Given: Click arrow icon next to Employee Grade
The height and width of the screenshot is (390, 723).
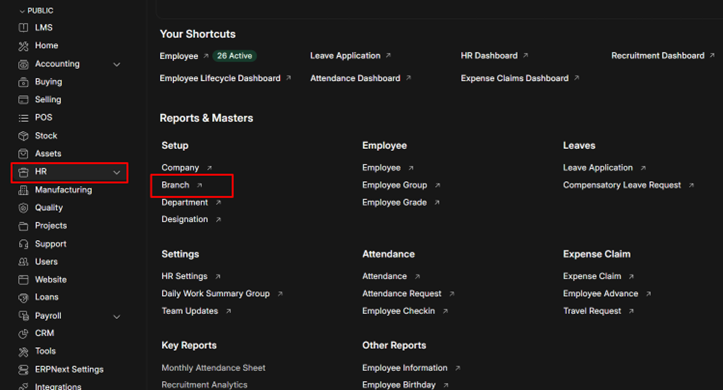Looking at the screenshot, I should 437,202.
